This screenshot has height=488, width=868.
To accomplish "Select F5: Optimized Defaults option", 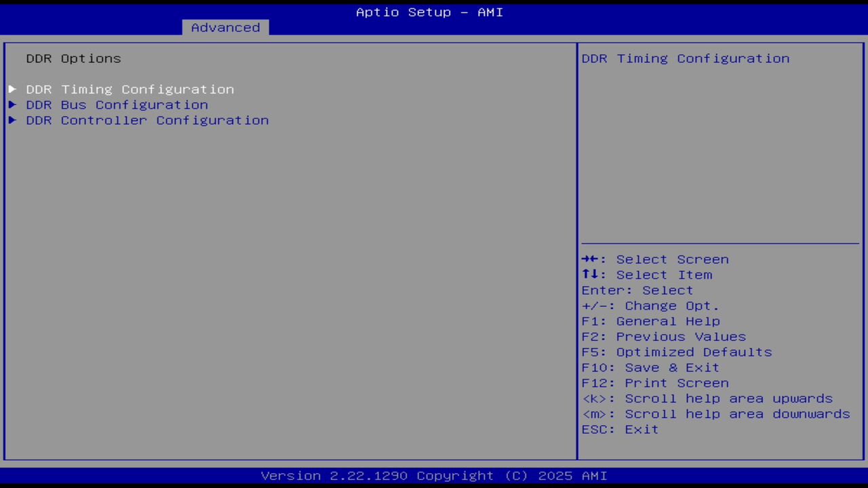I will click(x=676, y=352).
